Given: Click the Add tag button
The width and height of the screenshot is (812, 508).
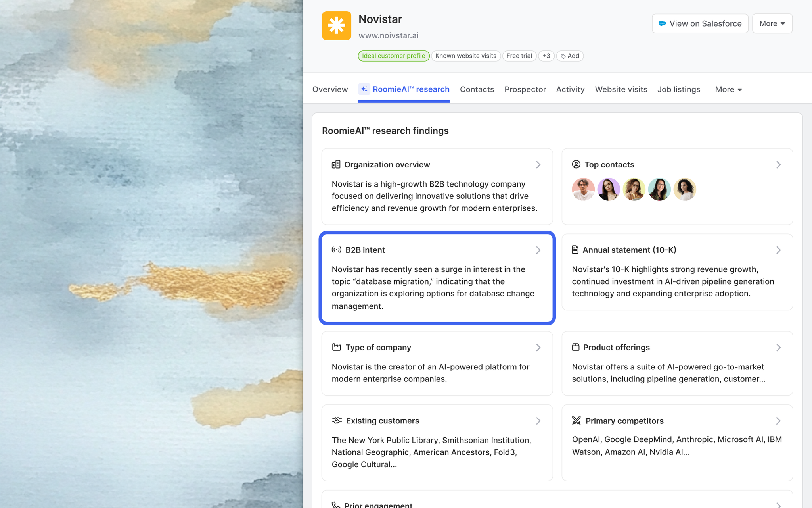Looking at the screenshot, I should tap(570, 56).
